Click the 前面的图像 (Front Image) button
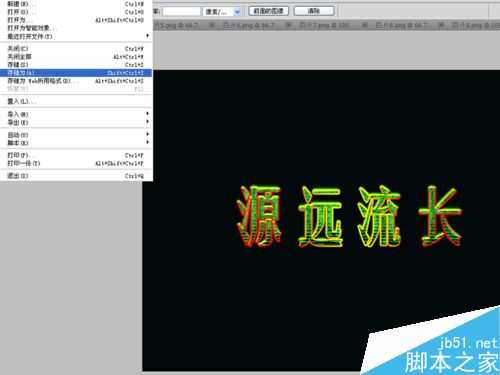500x375 pixels. tap(268, 11)
